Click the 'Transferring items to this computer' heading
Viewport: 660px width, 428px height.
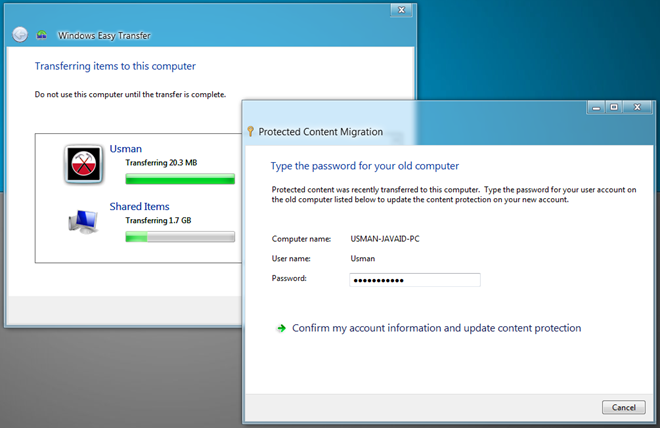click(x=115, y=66)
